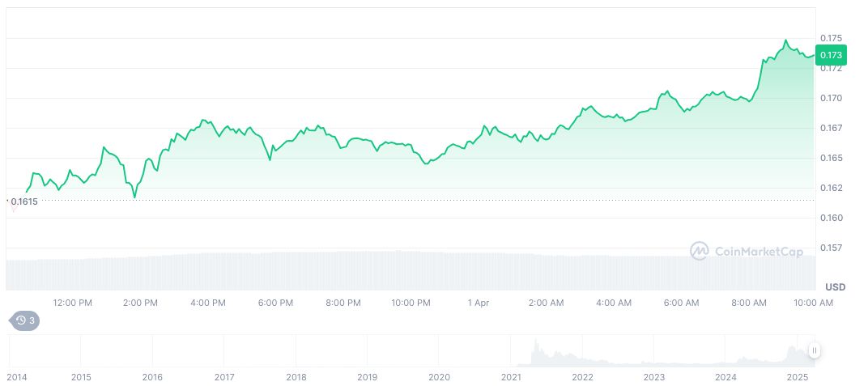Pick 2024 on the navigator timeline
This screenshot has height=386, width=868.
[726, 377]
